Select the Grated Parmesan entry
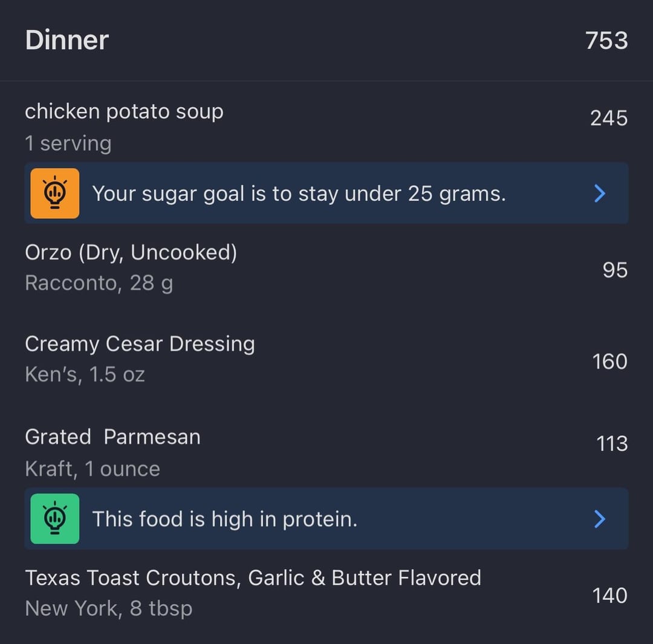Viewport: 653px width, 644px height. (326, 452)
